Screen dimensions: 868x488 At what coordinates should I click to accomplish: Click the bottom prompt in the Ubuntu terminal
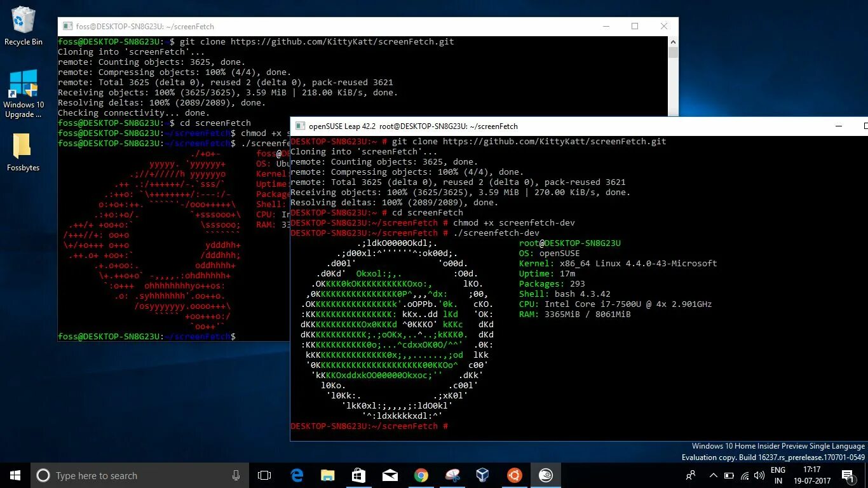point(147,336)
